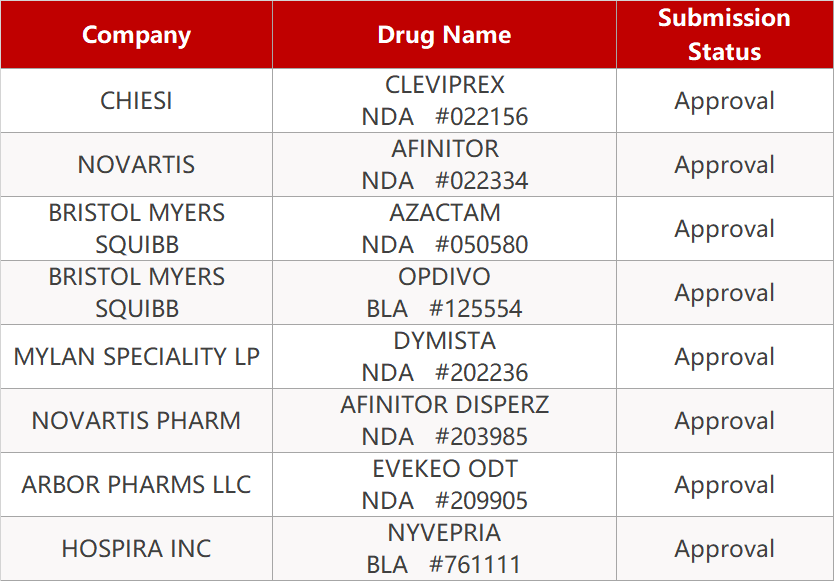Select the OPDIVO BLA #125554 cell
Image resolution: width=834 pixels, height=581 pixels.
tap(444, 293)
